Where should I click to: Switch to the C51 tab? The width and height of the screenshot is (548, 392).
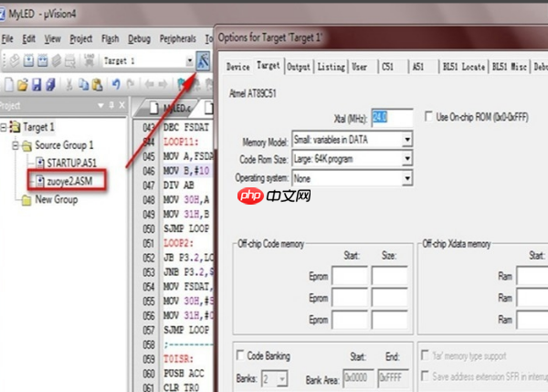point(387,67)
